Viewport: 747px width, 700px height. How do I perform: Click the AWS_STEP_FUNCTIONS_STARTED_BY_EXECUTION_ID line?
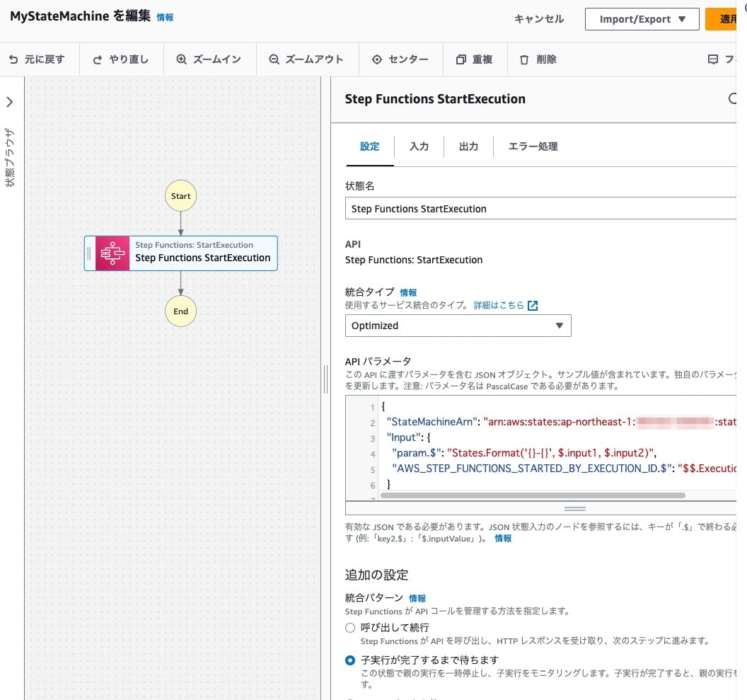564,469
